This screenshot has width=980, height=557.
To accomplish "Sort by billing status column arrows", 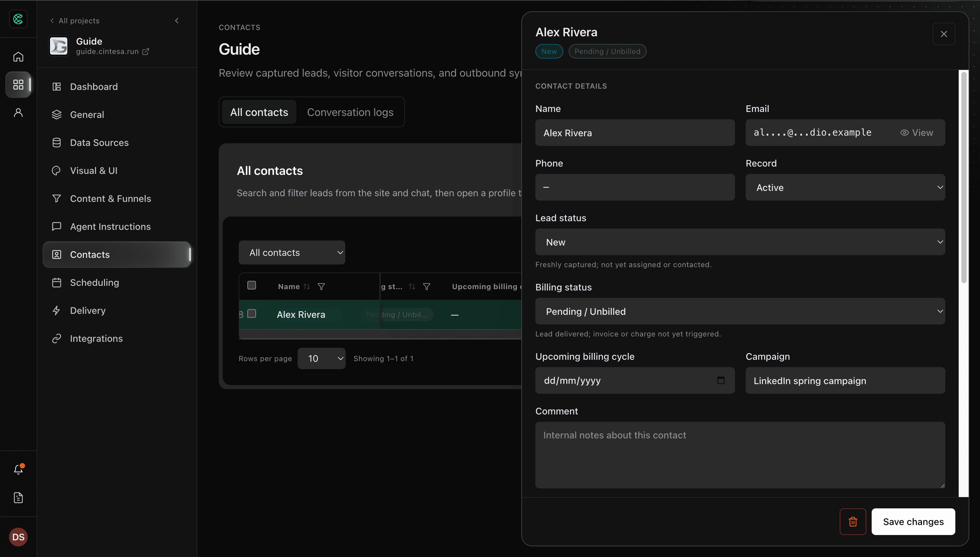I will (x=412, y=286).
